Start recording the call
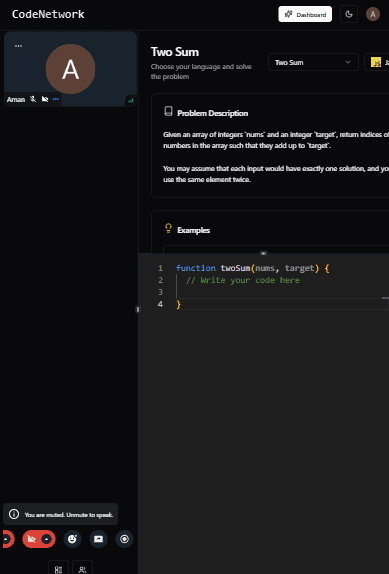 pos(124,539)
